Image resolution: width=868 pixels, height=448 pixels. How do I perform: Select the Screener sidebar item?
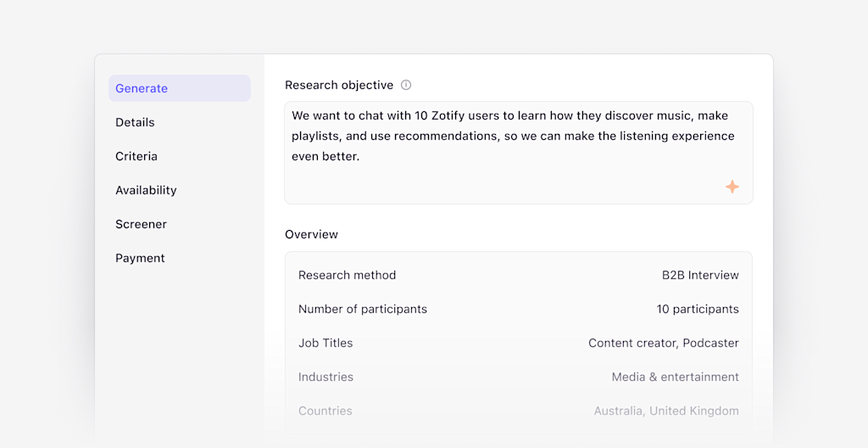[141, 224]
